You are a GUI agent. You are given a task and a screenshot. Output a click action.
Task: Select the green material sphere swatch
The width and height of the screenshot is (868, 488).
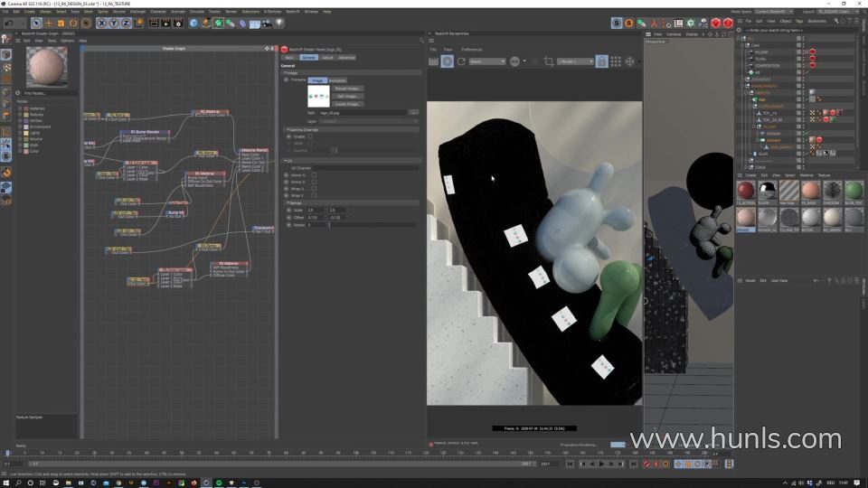[854, 191]
